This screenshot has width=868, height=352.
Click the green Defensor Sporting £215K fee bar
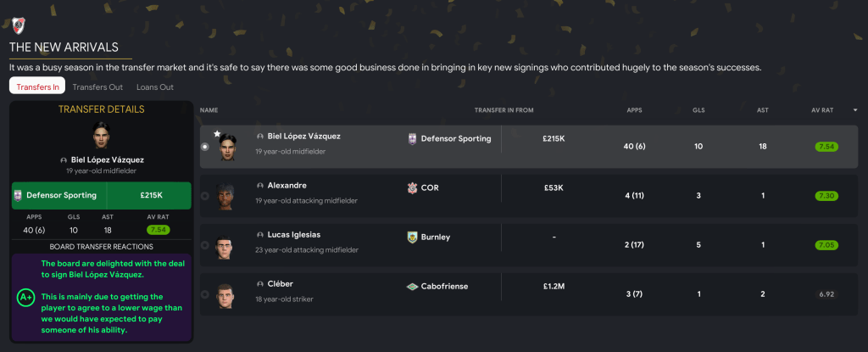tap(102, 195)
